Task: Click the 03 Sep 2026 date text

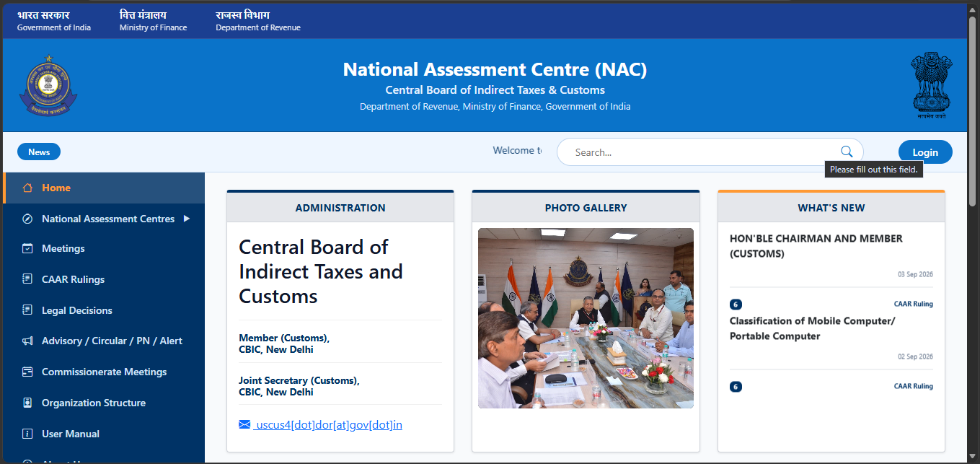Action: pos(915,275)
